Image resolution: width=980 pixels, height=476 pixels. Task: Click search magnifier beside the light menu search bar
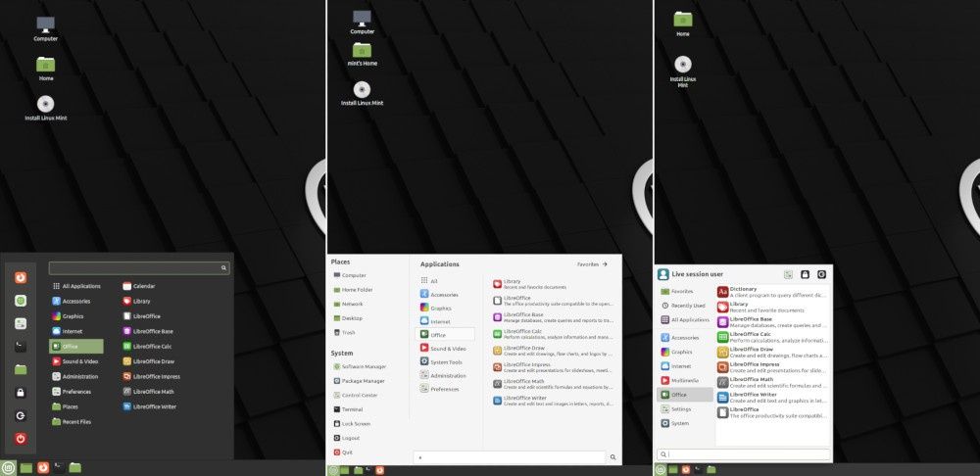(x=613, y=457)
